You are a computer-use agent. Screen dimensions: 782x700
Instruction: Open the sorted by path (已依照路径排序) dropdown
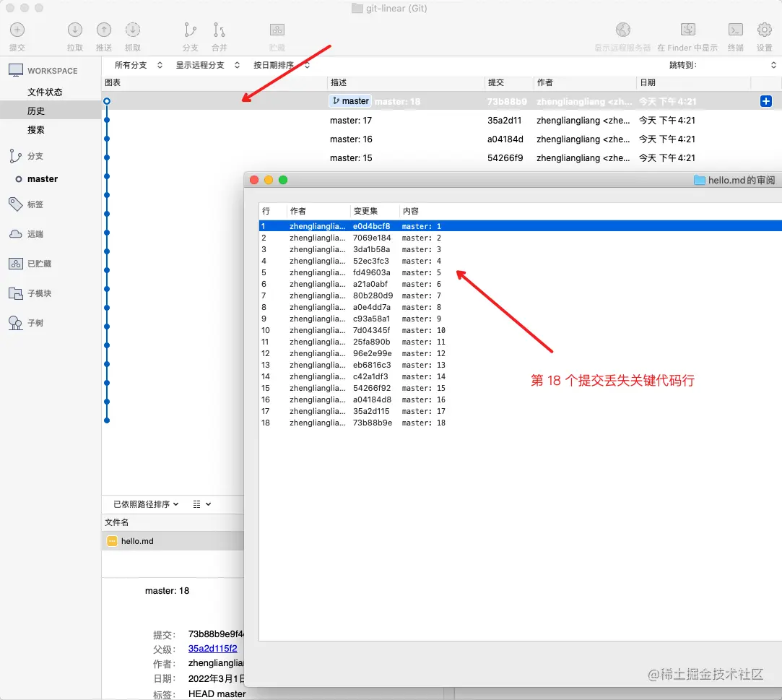[146, 504]
